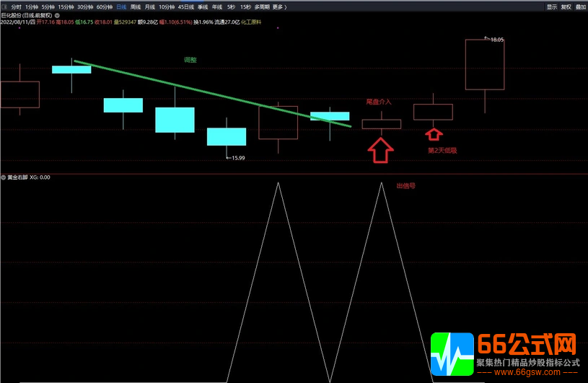
Task: Click the 多周期 multi-period button
Action: point(262,6)
